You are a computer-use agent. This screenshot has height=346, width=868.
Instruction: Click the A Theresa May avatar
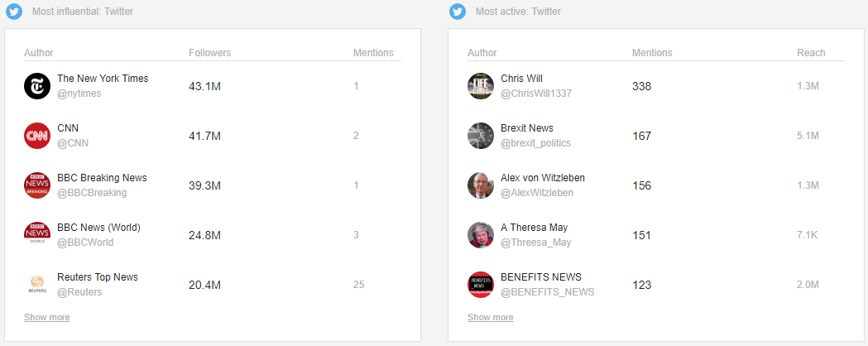pyautogui.click(x=481, y=235)
